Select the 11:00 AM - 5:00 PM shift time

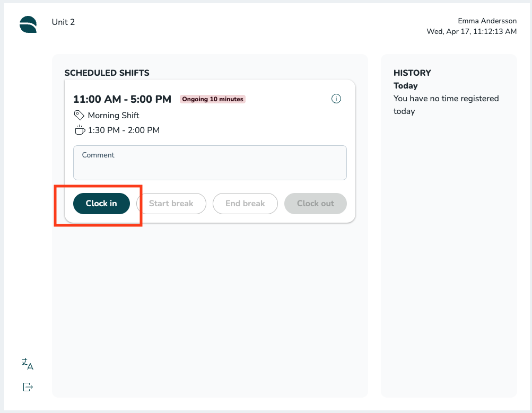(122, 99)
